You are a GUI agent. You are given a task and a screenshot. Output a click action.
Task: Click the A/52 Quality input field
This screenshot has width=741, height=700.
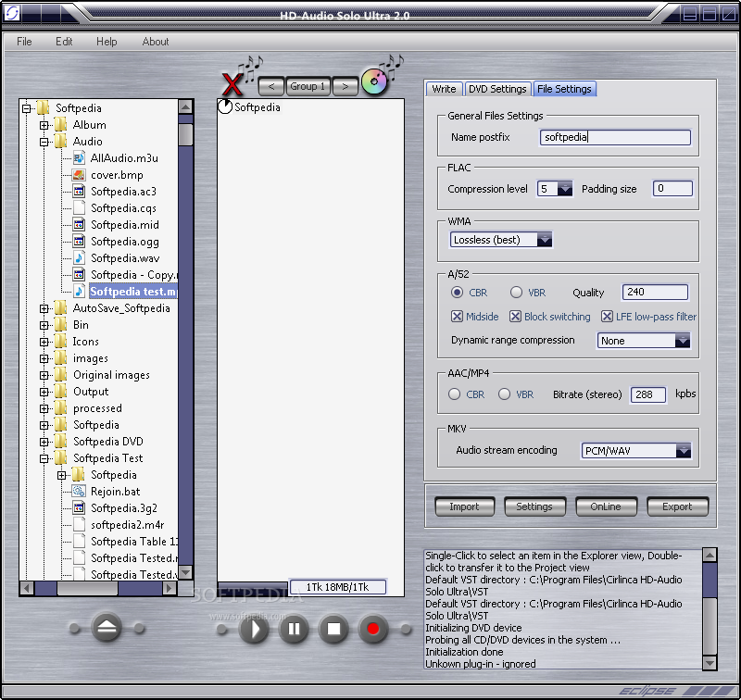point(655,292)
